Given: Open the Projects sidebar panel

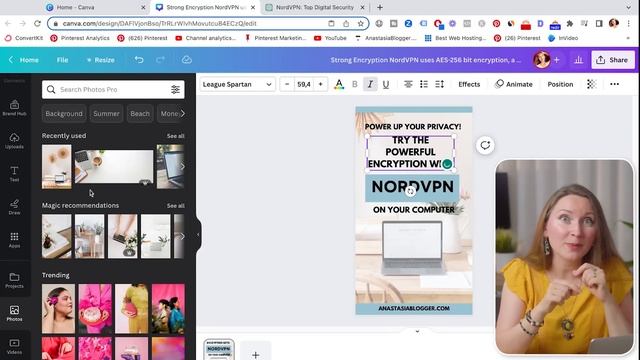Looking at the screenshot, I should pos(14,280).
